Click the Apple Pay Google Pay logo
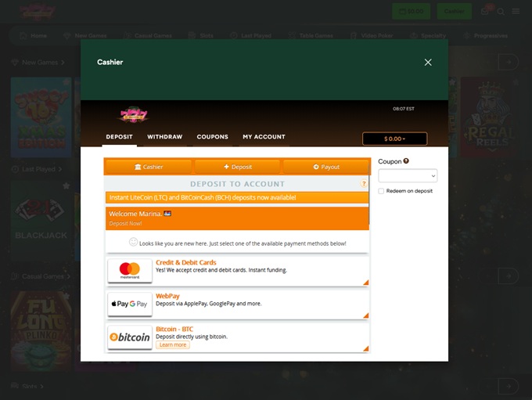This screenshot has width=532, height=400. pyautogui.click(x=130, y=305)
